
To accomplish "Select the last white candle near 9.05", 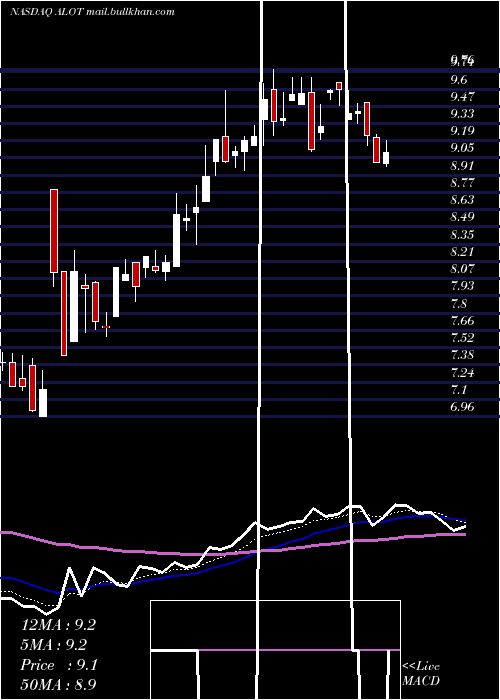I will tap(386, 158).
